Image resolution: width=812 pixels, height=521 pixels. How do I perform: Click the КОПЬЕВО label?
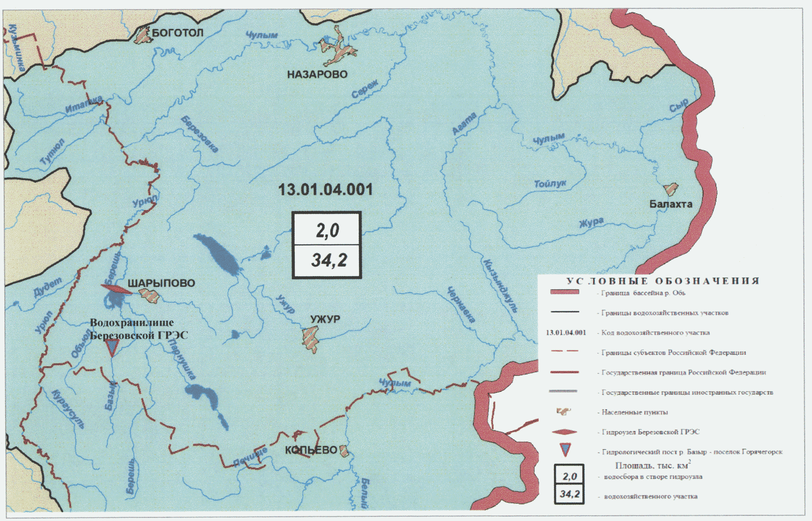coord(311,450)
